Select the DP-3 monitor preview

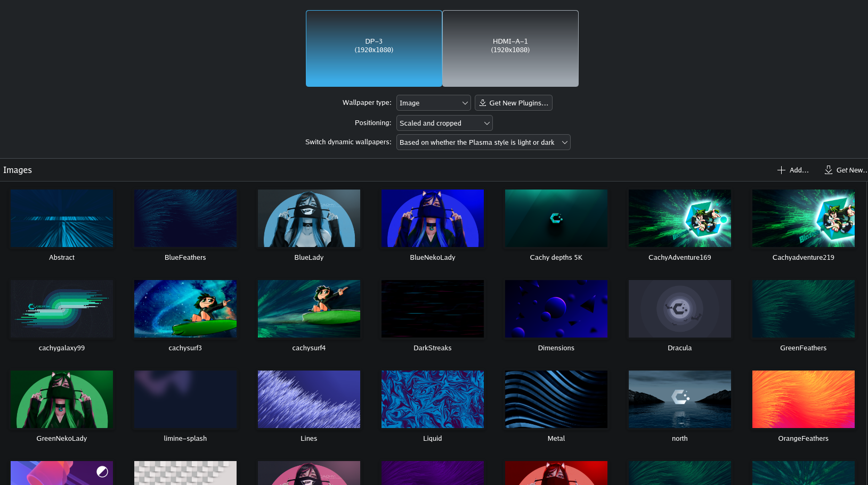374,48
